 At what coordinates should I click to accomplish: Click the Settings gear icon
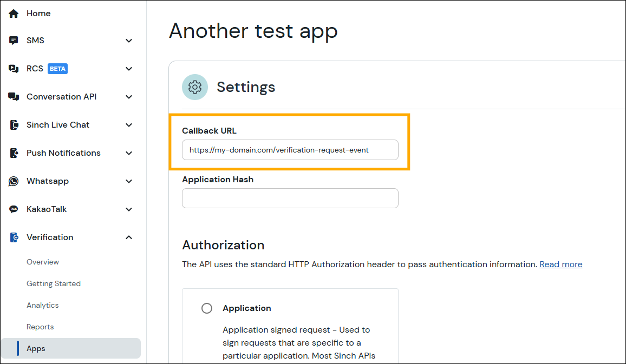tap(194, 87)
